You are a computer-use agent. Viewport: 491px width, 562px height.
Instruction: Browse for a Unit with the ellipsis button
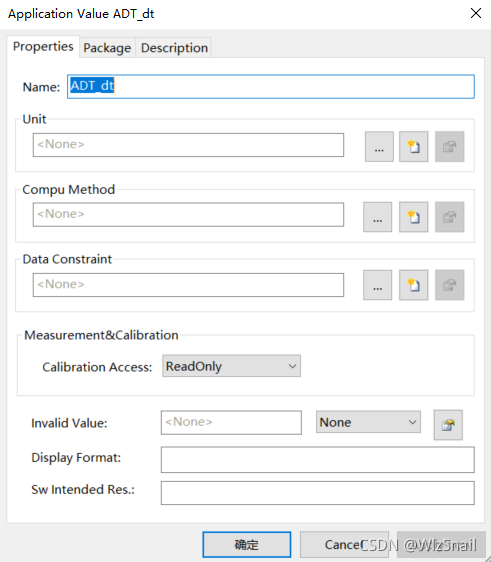click(379, 146)
